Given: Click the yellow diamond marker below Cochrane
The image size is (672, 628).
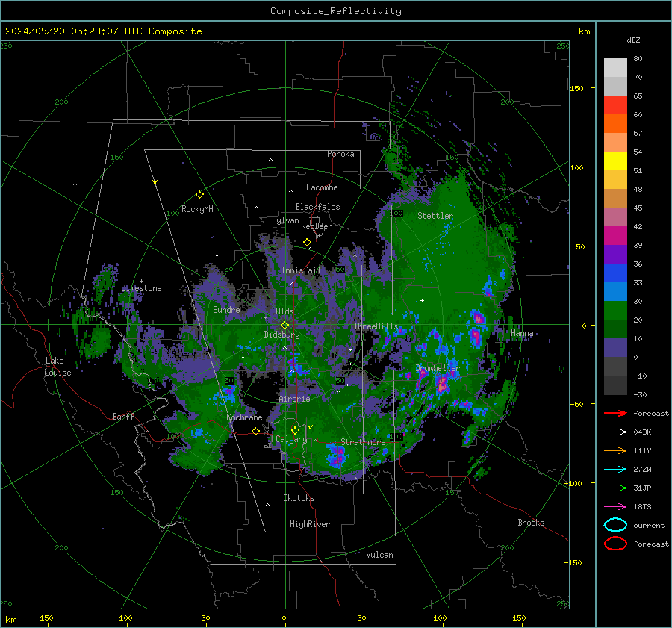Looking at the screenshot, I should coord(255,431).
